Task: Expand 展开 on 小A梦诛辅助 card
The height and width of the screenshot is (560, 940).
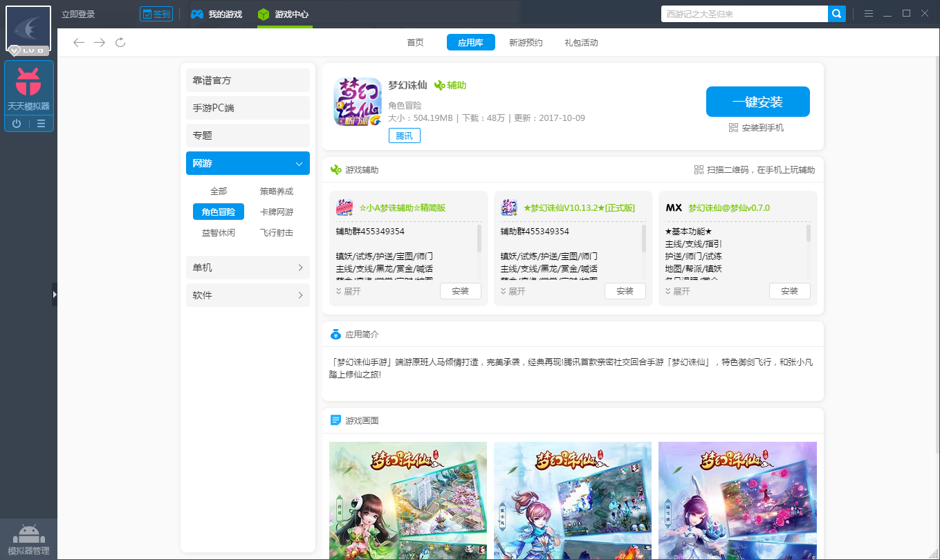Action: (x=349, y=292)
